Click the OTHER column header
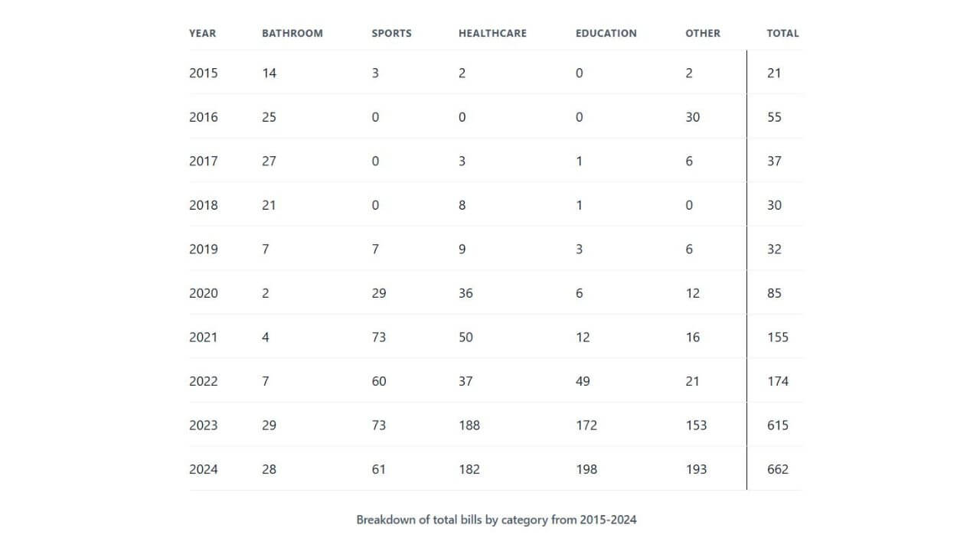 pos(703,33)
